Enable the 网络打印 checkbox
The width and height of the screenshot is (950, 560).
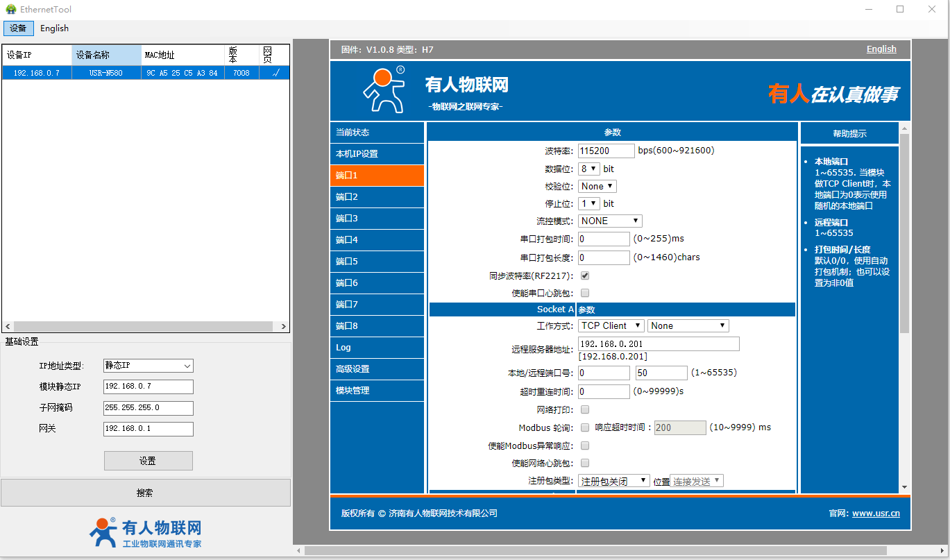pos(585,409)
